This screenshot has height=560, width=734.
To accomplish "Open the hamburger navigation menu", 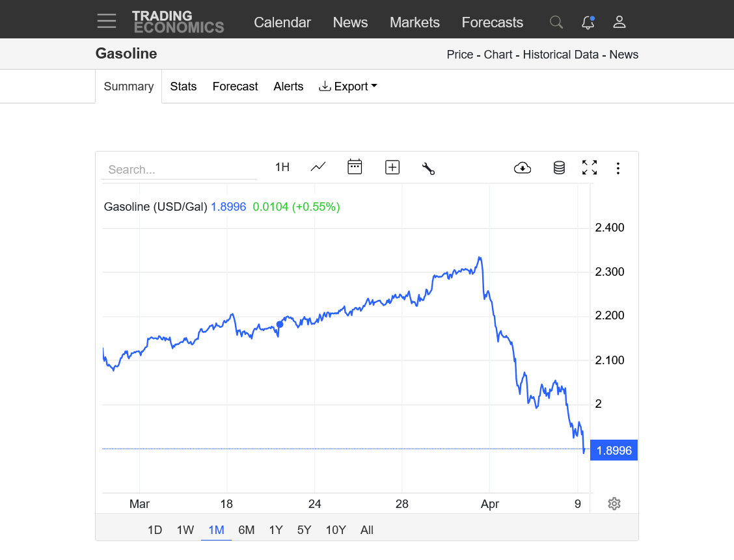I will coord(107,21).
